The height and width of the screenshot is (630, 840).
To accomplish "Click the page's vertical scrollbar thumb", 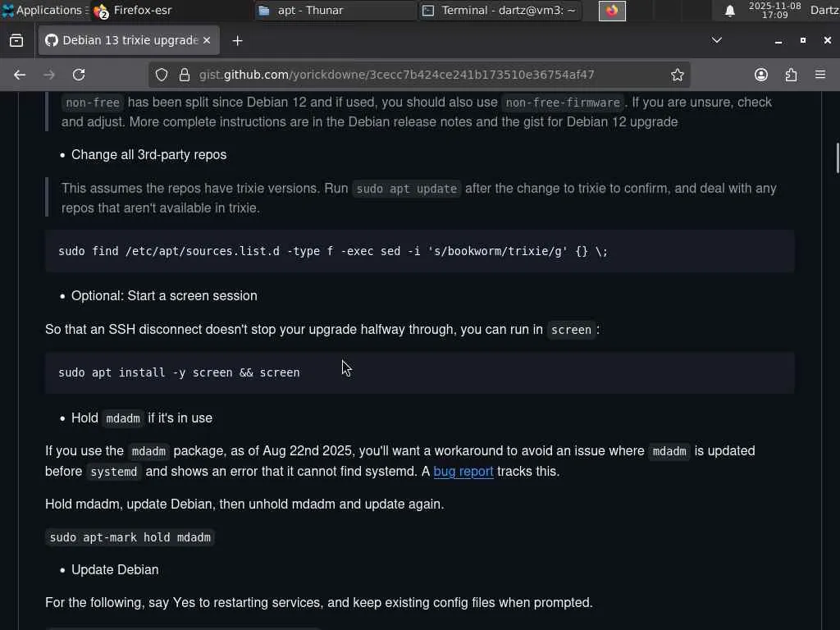I will [837, 157].
